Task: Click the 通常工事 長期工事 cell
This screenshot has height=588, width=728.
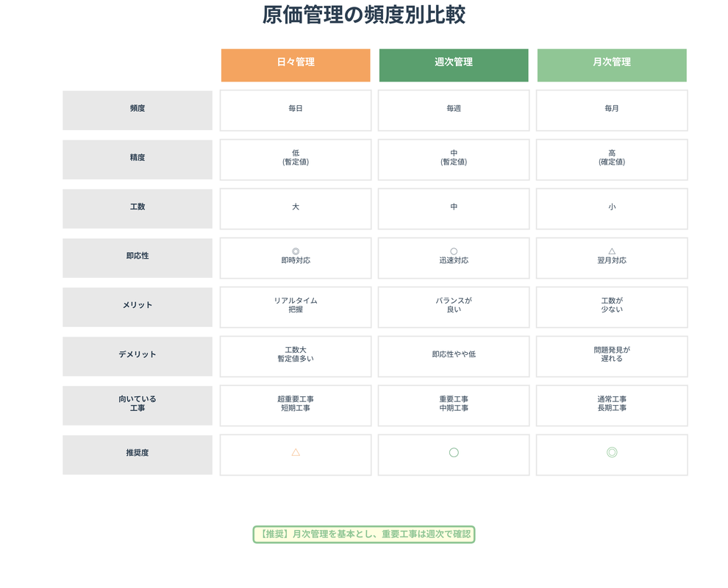Action: click(612, 406)
